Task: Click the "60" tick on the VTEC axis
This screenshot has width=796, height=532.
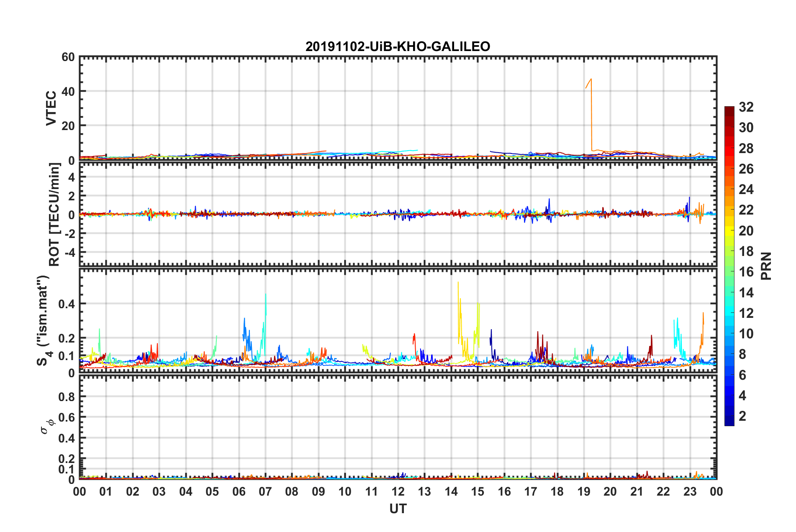Action: [68, 57]
